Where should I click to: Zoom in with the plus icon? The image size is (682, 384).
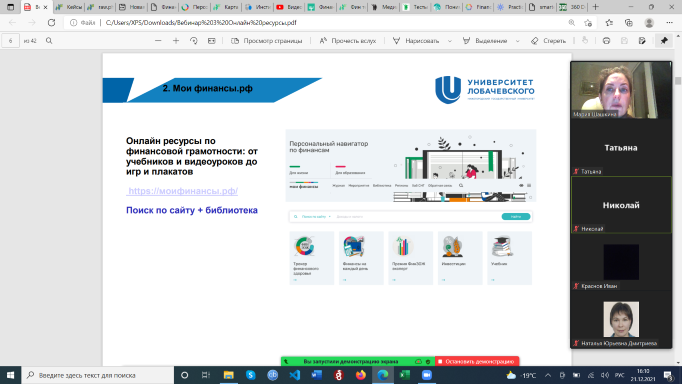pos(176,40)
